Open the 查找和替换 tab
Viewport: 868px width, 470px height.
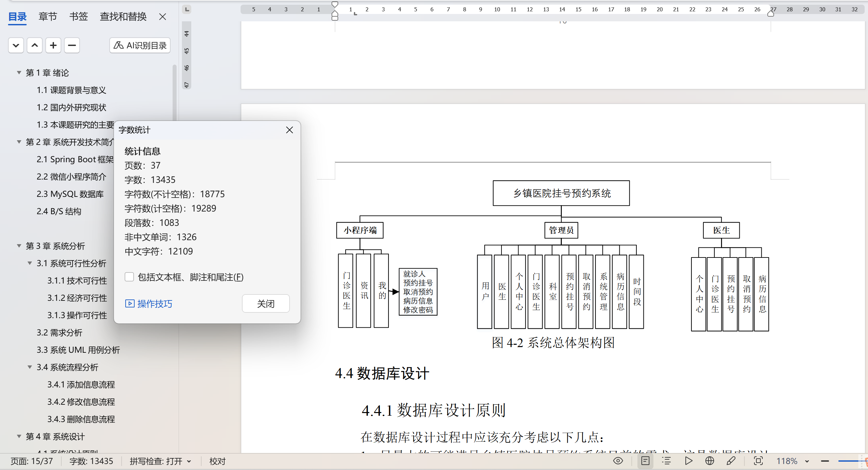[123, 16]
